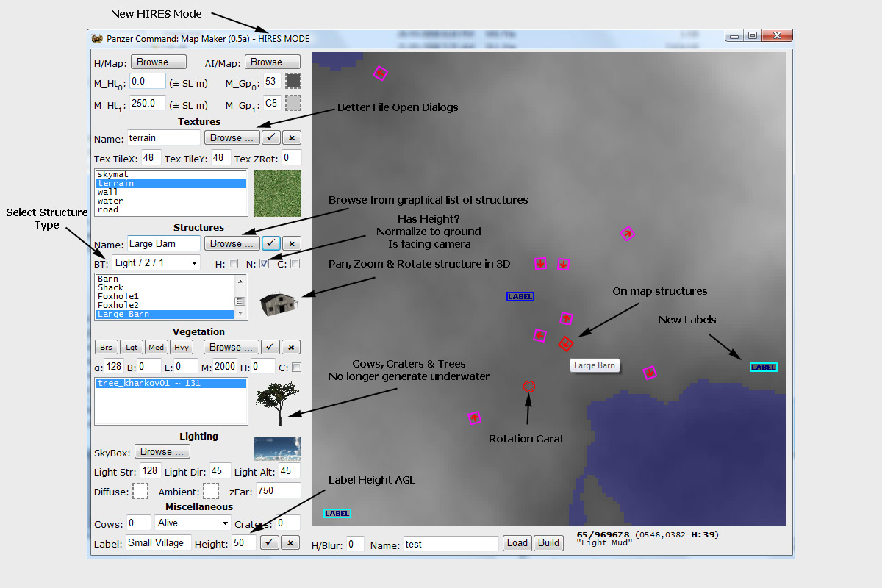The height and width of the screenshot is (588, 882).
Task: Click the red rotation carat circle on the map
Action: click(528, 387)
